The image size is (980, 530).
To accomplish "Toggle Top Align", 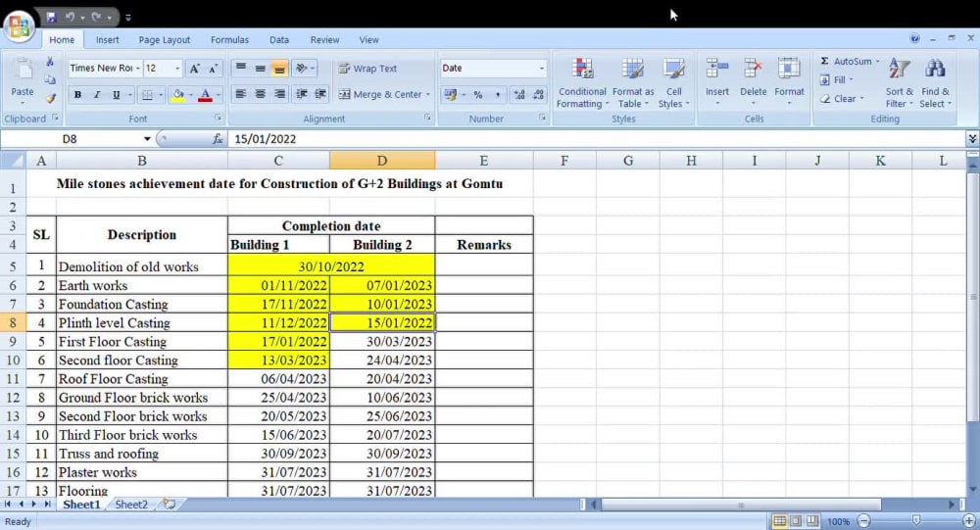I will pyautogui.click(x=241, y=69).
